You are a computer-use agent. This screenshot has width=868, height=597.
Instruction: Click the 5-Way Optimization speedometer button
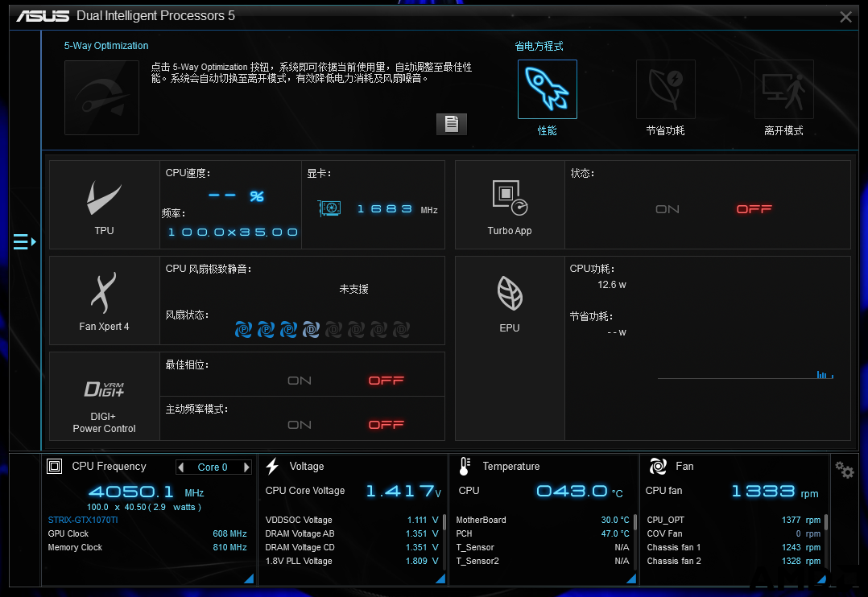pos(101,97)
